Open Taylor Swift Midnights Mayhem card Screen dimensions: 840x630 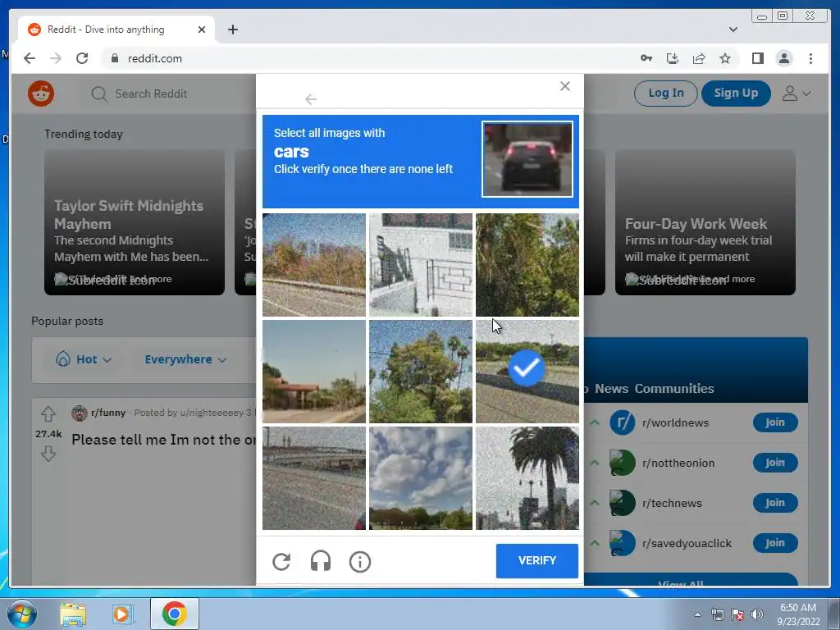pyautogui.click(x=135, y=222)
